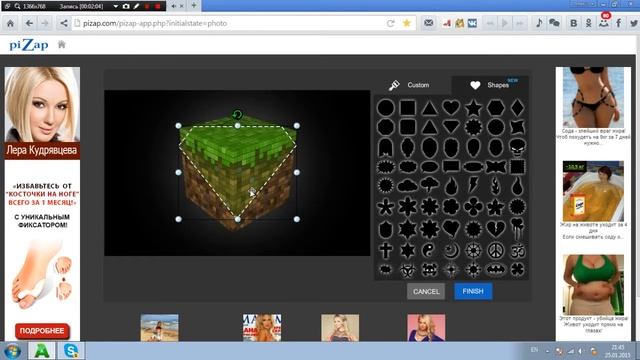Image resolution: width=640 pixels, height=360 pixels.
Task: Open the VK toolbar bookmark
Action: (x=472, y=23)
